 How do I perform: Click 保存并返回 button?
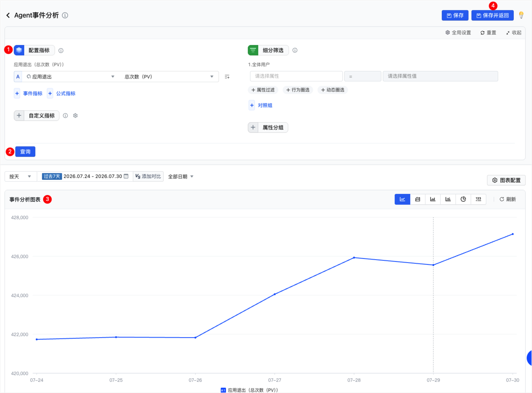[492, 15]
